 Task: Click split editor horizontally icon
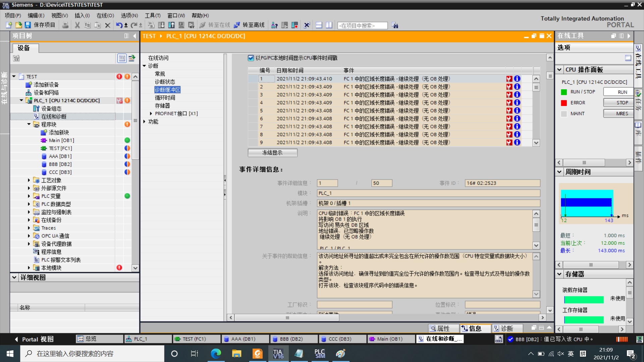(319, 25)
